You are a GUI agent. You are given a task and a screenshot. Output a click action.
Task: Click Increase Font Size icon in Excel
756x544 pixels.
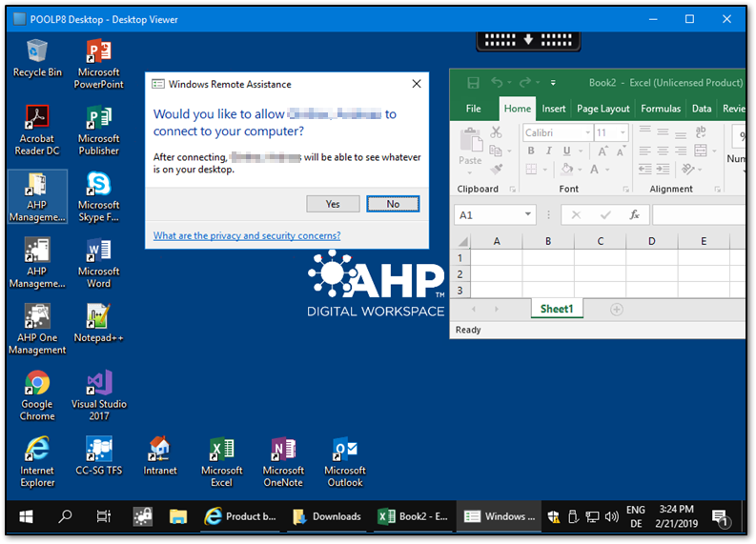[603, 151]
